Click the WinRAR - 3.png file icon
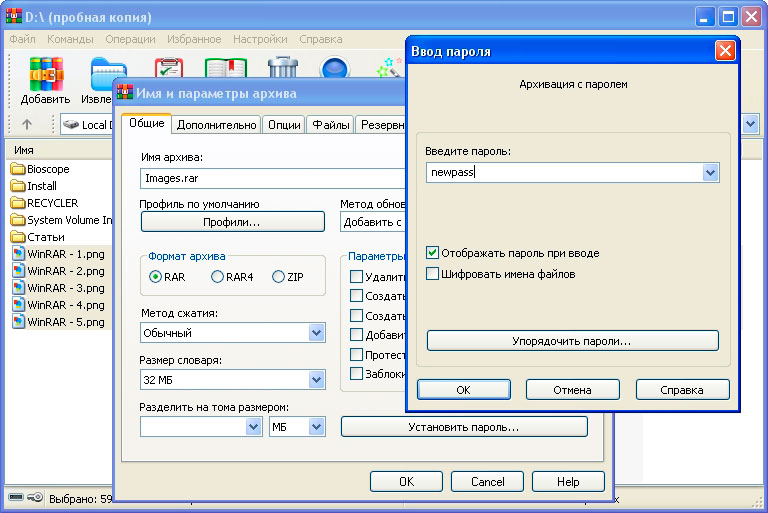 19,288
